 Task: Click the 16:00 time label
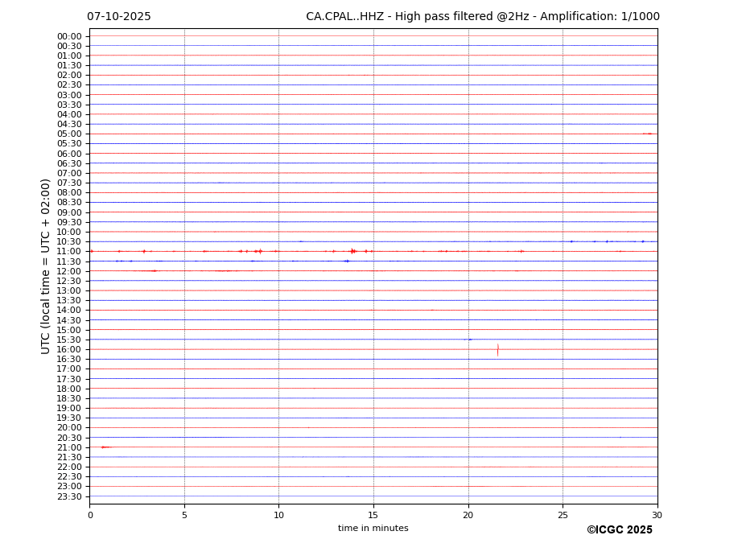(x=69, y=350)
